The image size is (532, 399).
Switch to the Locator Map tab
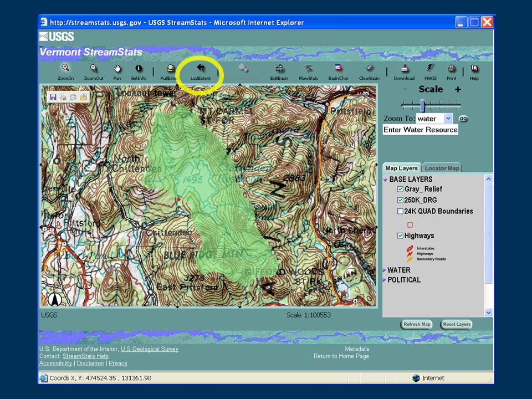click(x=442, y=168)
